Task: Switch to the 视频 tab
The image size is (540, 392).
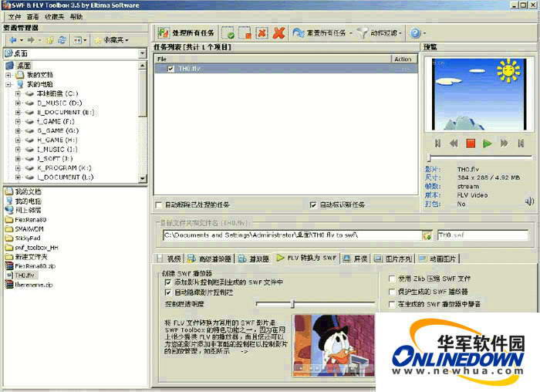Action: [x=170, y=259]
